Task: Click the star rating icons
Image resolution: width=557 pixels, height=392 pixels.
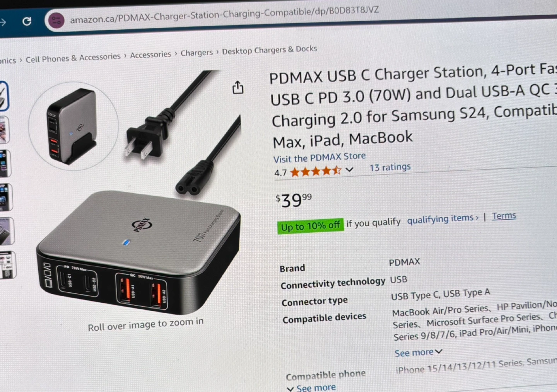Action: point(316,171)
